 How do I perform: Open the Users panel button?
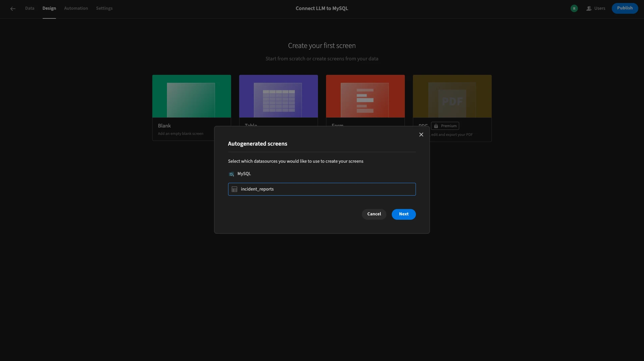point(596,8)
